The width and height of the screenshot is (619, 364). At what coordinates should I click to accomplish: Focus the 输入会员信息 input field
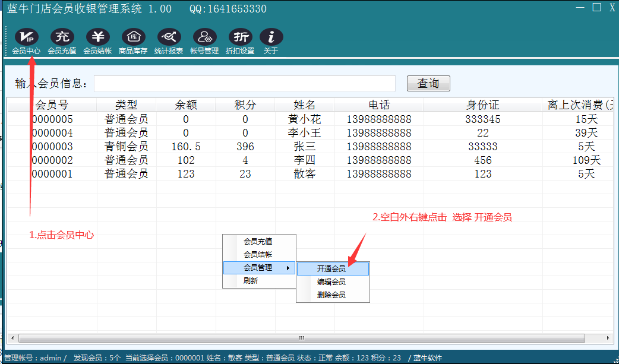point(245,83)
